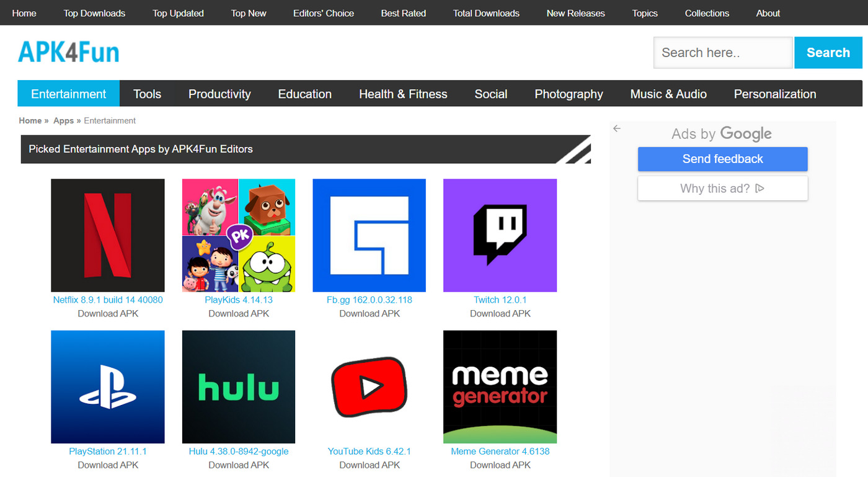Open the PlayKids 4.14.13 link

click(x=239, y=300)
